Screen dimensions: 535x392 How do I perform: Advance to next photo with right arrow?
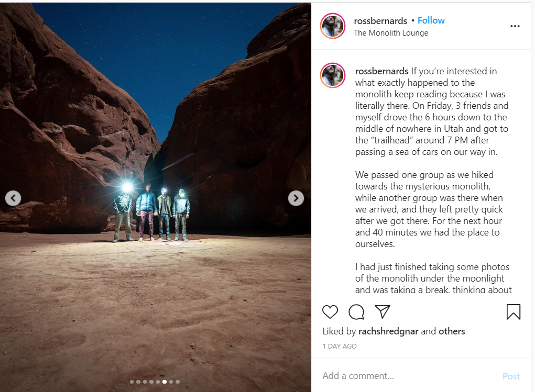(296, 198)
